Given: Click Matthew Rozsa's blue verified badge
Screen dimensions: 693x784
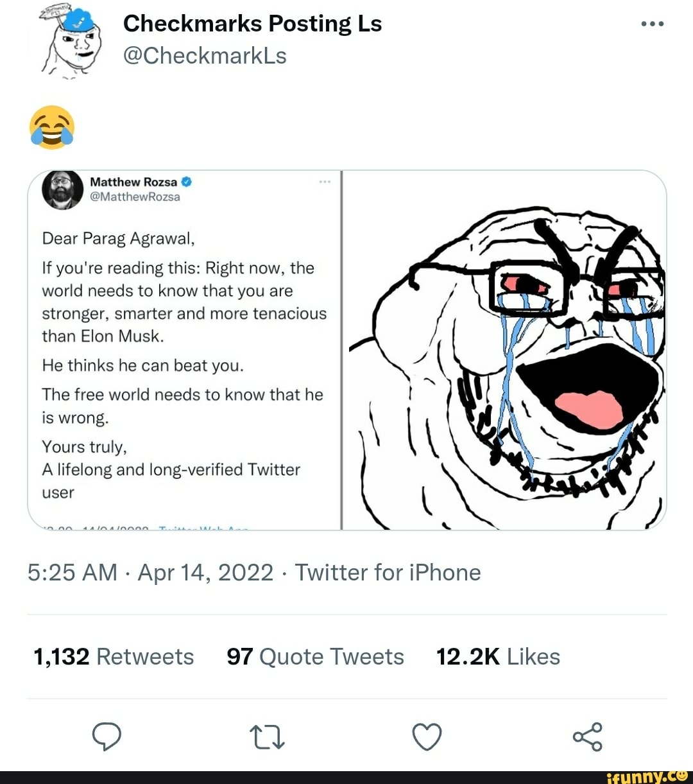Looking at the screenshot, I should [187, 182].
